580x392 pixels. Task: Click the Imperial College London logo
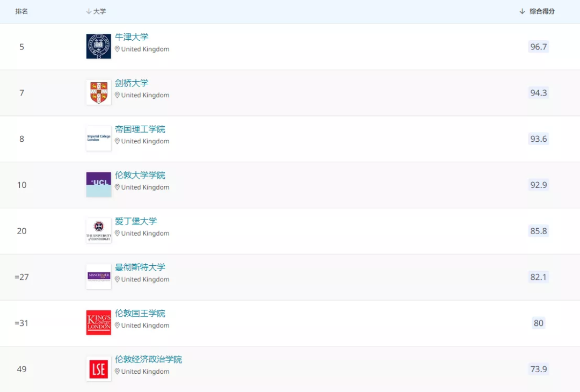coord(99,139)
